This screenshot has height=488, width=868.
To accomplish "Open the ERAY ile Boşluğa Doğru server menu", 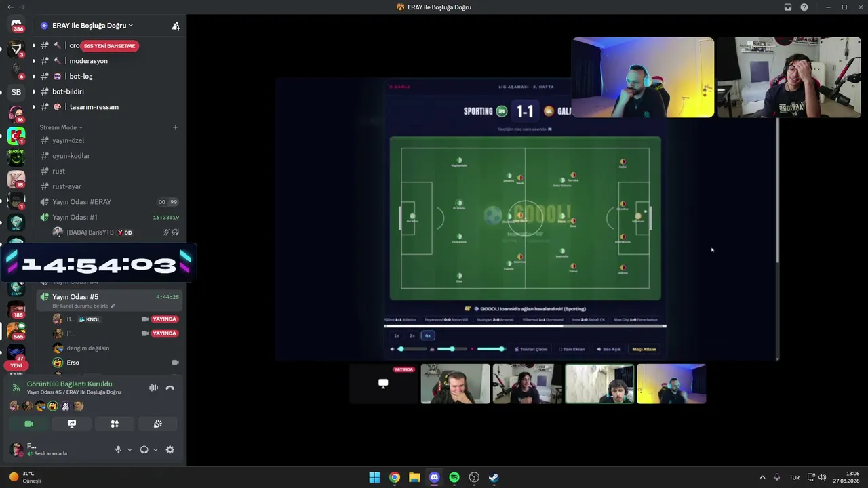I will [x=92, y=26].
